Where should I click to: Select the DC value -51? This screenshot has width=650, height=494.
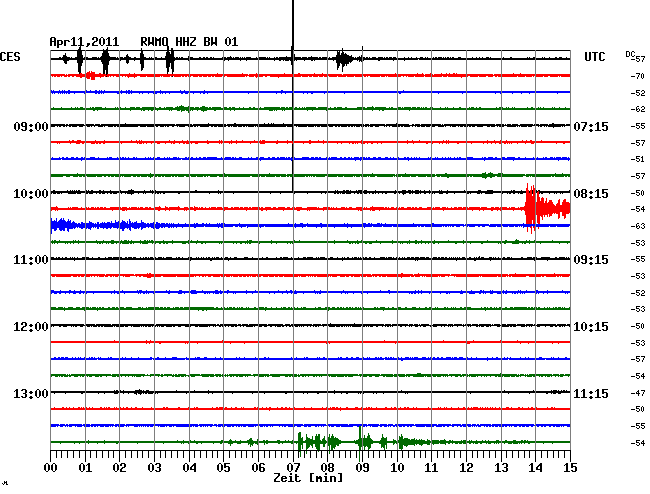click(x=638, y=159)
